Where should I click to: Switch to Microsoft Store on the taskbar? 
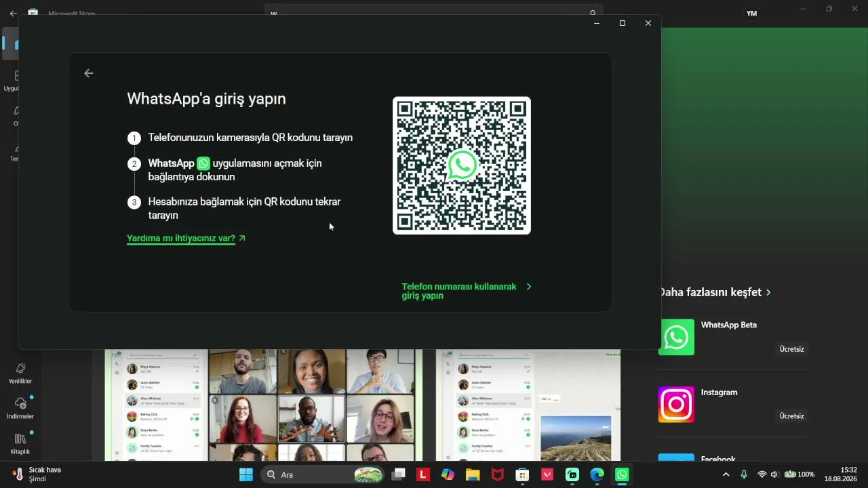(x=522, y=474)
